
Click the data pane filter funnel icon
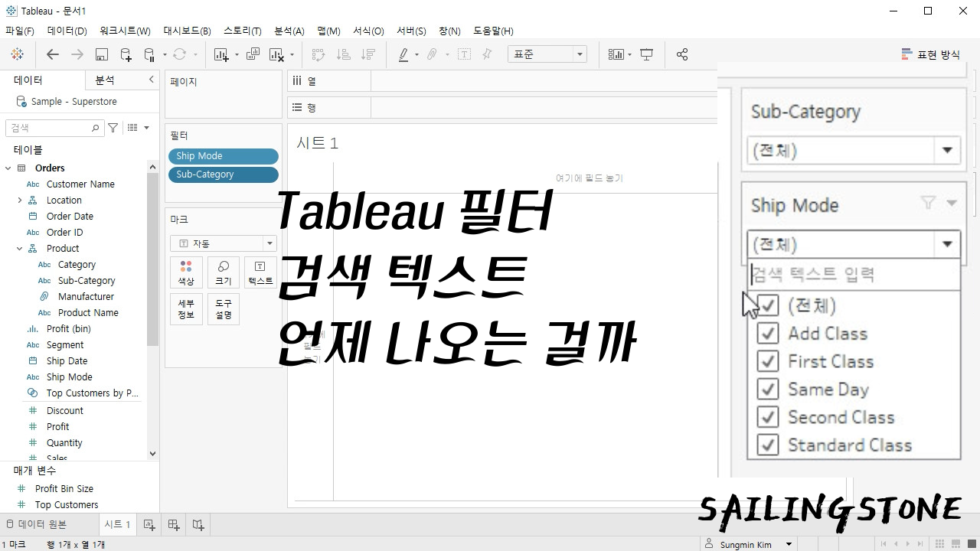point(113,128)
